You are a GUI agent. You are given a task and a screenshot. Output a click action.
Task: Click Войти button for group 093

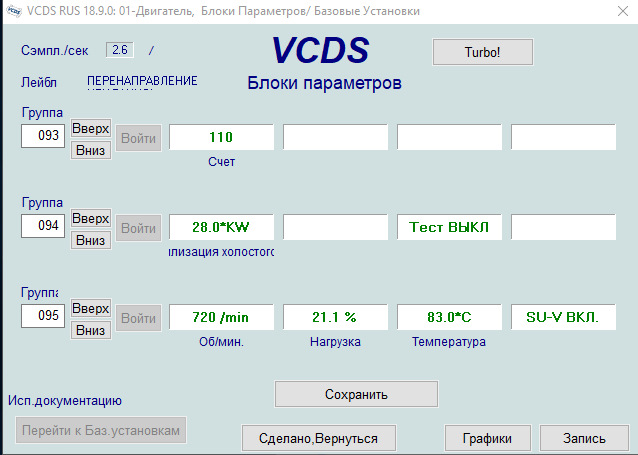click(x=139, y=138)
